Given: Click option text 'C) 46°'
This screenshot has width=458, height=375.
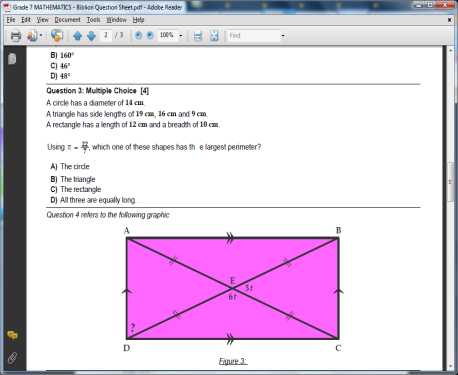Looking at the screenshot, I should 60,66.
